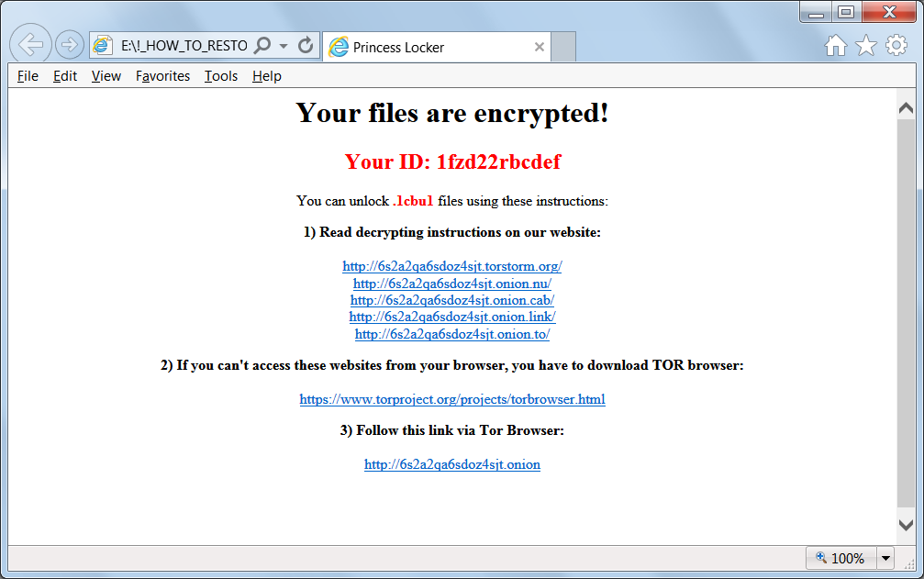Viewport: 924px width, 579px height.
Task: Click the Forward navigation arrow
Action: click(x=70, y=45)
